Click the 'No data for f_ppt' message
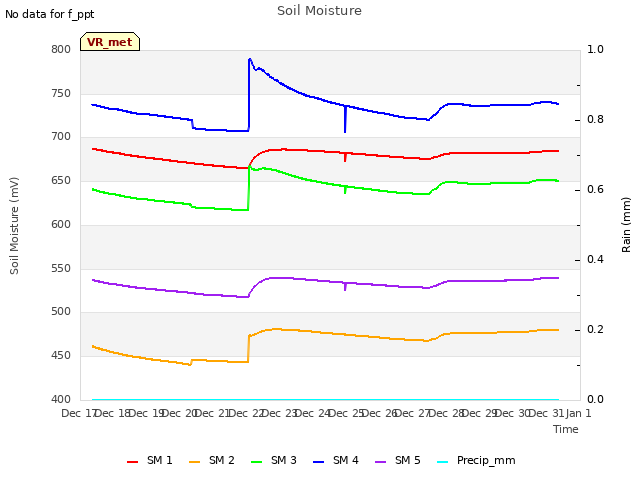The width and height of the screenshot is (640, 480). [49, 14]
